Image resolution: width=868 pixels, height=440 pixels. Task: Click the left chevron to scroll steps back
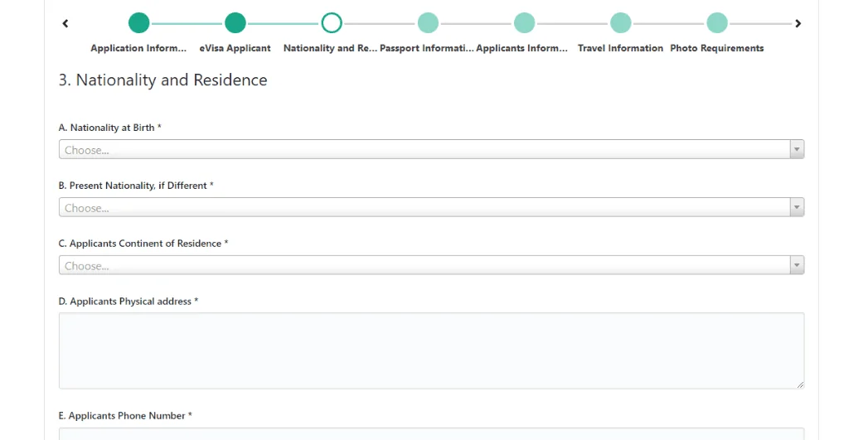coord(65,23)
